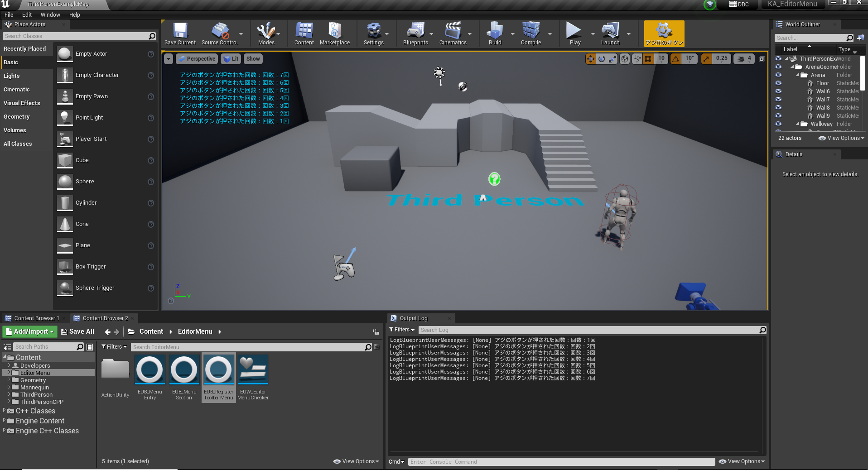Open World Outliner View Options

coord(841,138)
